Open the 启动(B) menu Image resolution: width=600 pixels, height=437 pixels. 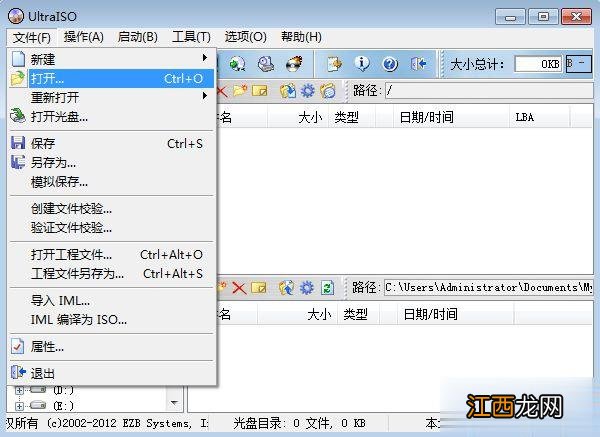138,37
